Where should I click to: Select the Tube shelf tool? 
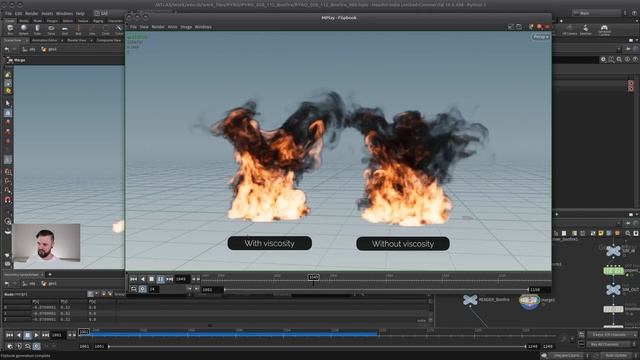point(37,29)
